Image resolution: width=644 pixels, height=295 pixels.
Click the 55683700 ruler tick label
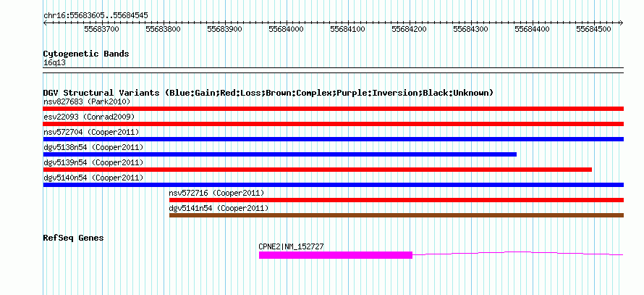pyautogui.click(x=101, y=29)
